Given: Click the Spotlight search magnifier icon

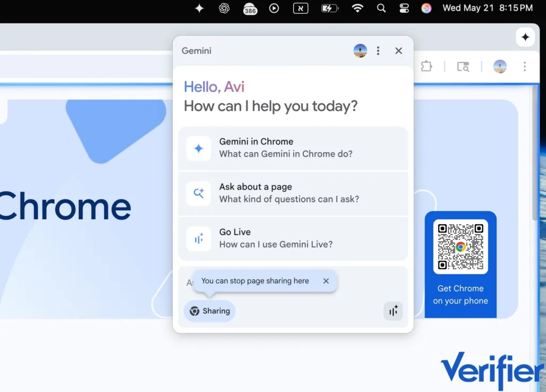Looking at the screenshot, I should tap(381, 8).
